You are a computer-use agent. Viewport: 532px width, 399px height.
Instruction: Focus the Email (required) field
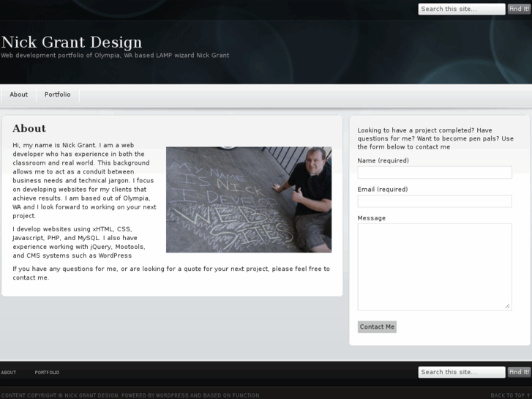[435, 201]
